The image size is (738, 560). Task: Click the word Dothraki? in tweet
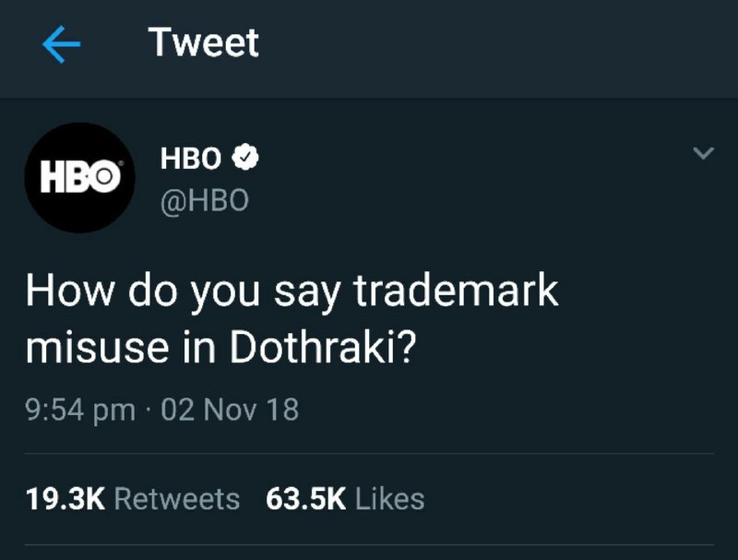click(323, 348)
